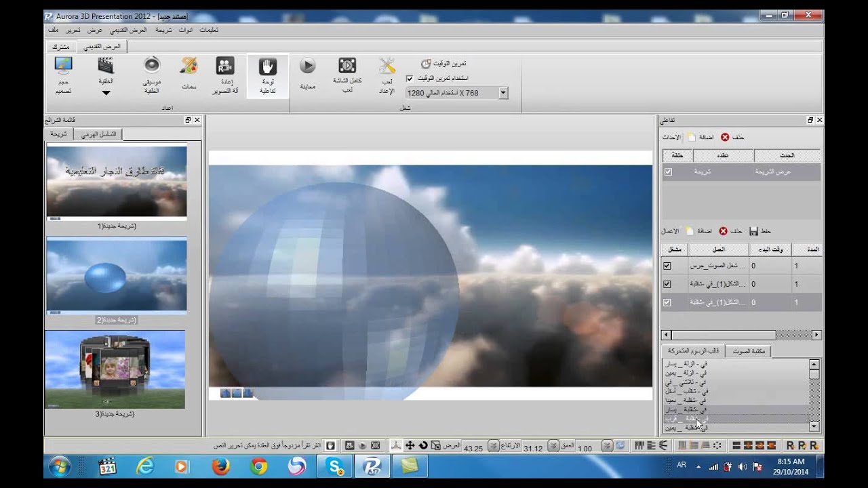Switch to the التسلسل الهرمي hierarchy tab
The image size is (868, 488).
point(98,134)
